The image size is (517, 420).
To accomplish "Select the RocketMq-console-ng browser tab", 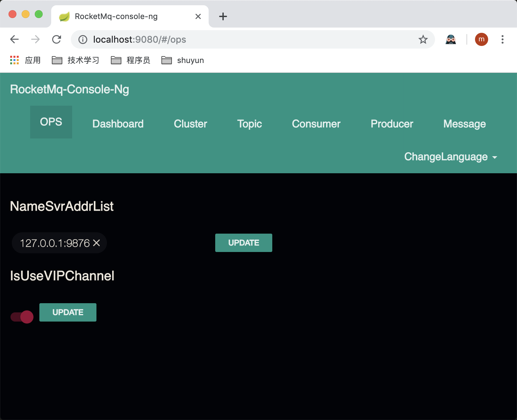I will pyautogui.click(x=130, y=16).
